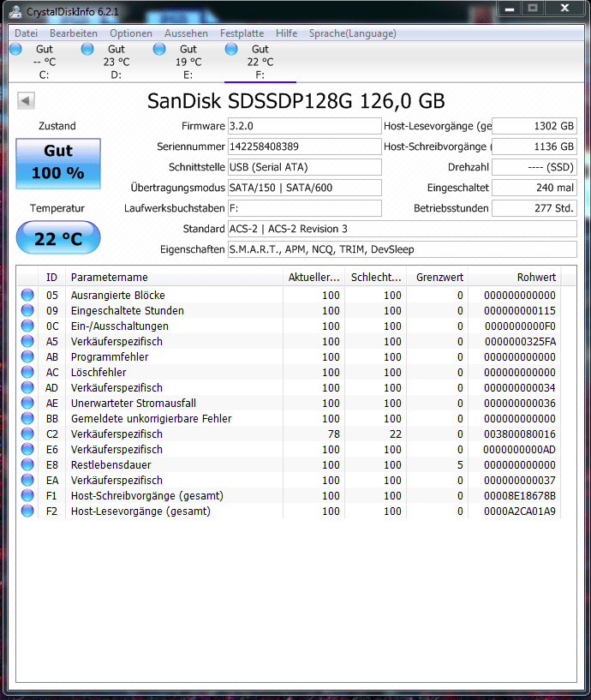The width and height of the screenshot is (591, 700).
Task: Open the Optionen menu
Action: 131,33
